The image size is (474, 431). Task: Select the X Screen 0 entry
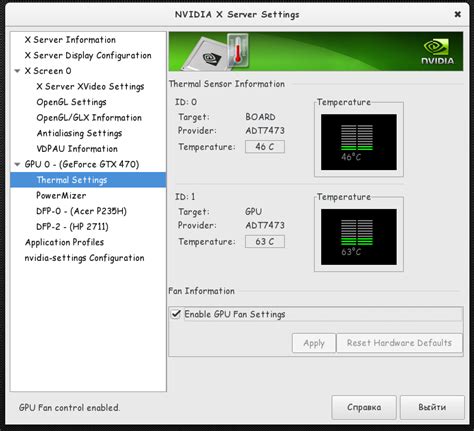(x=48, y=71)
